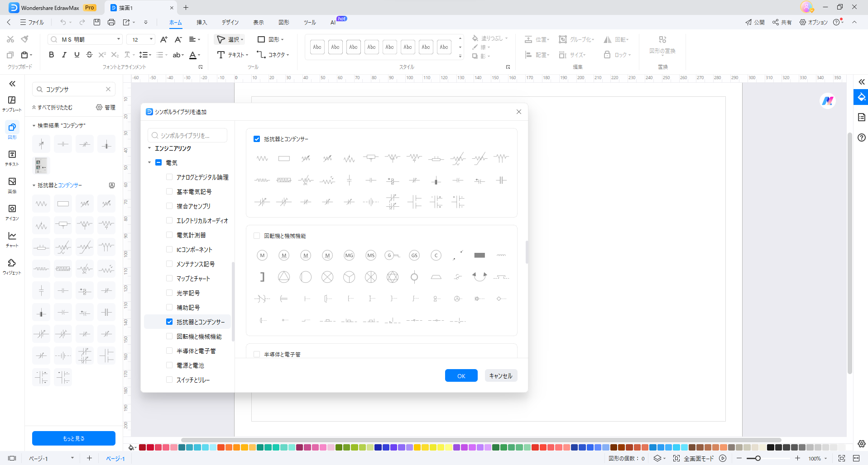Image resolution: width=868 pixels, height=465 pixels.
Task: Click the Italic formatting icon
Action: tap(64, 55)
